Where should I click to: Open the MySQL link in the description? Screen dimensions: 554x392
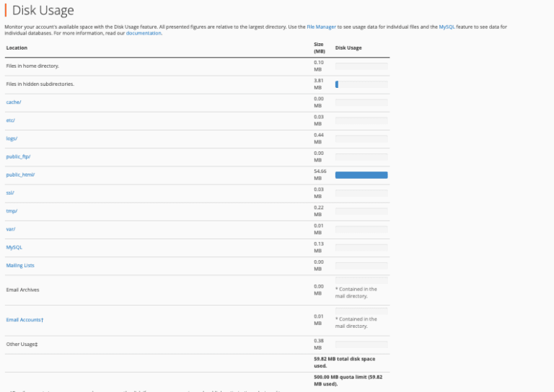(x=447, y=27)
